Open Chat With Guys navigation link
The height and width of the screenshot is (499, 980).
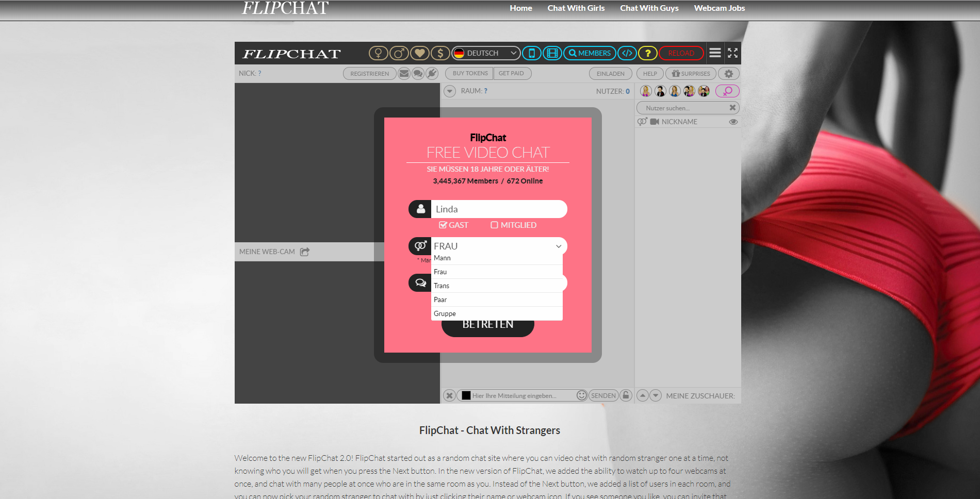(649, 8)
